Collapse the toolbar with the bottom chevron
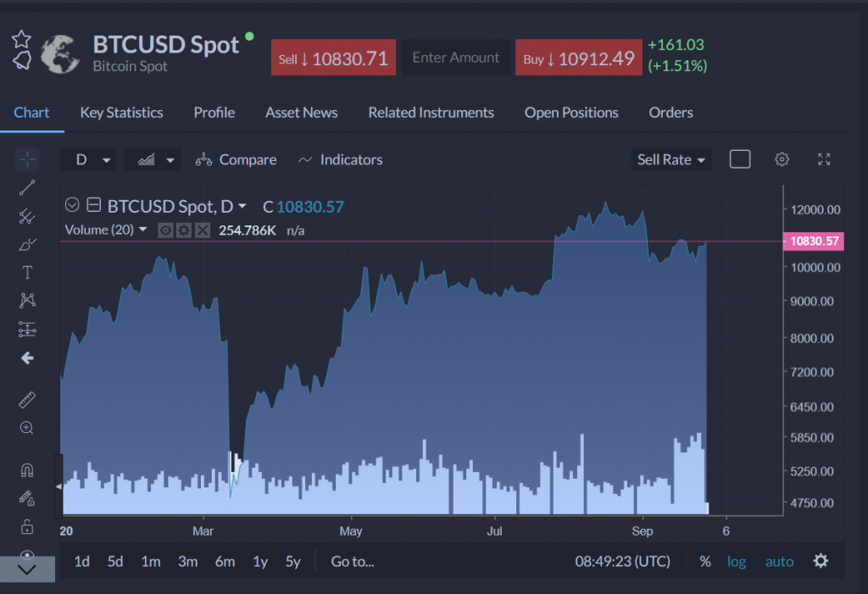 [27, 569]
